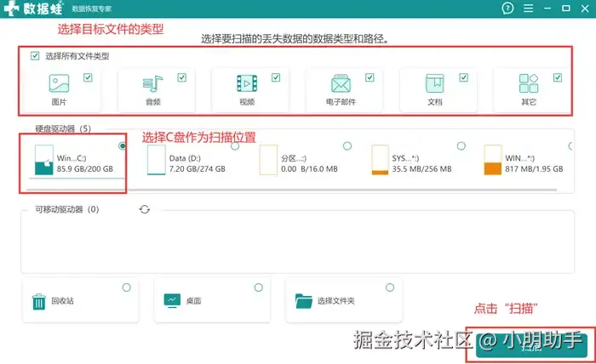This screenshot has width=596, height=364.
Task: Click the 选择文件夹 folder icon
Action: tap(304, 301)
